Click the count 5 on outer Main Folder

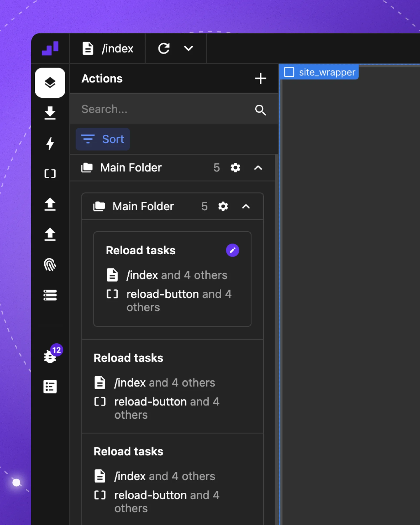(x=217, y=167)
